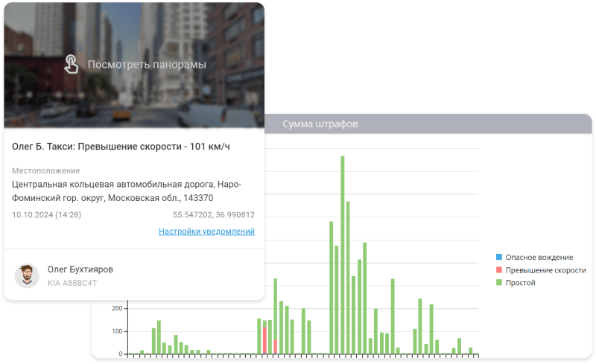Click the hand pointer panorama icon

coord(70,64)
